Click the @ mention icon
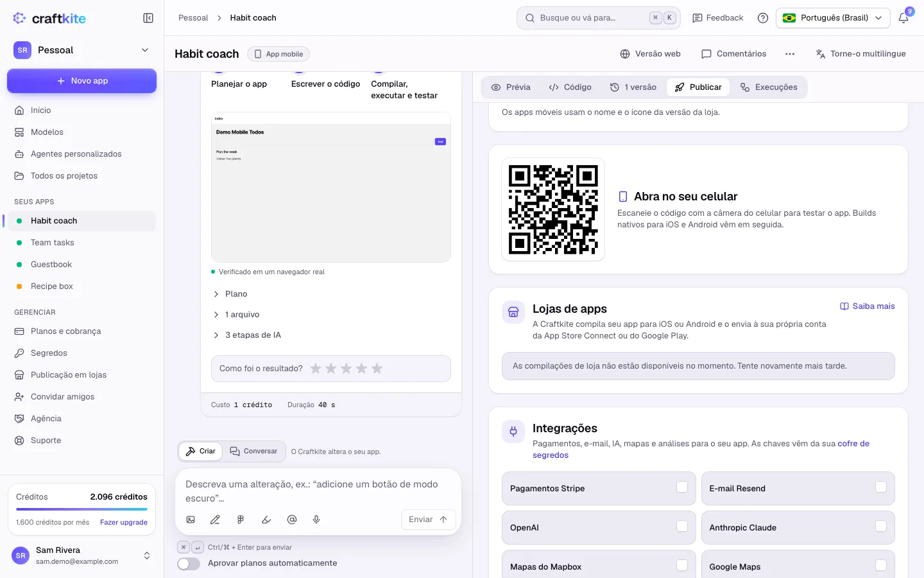 [x=292, y=520]
